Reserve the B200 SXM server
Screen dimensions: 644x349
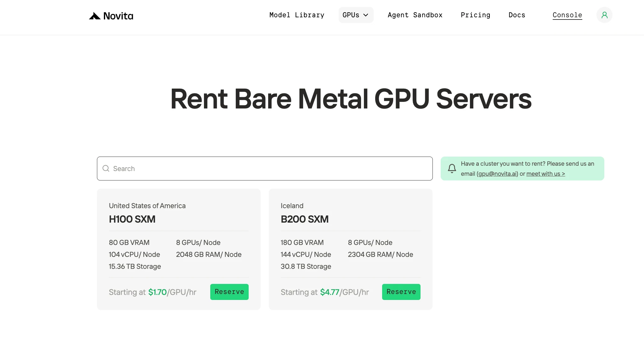pyautogui.click(x=401, y=292)
